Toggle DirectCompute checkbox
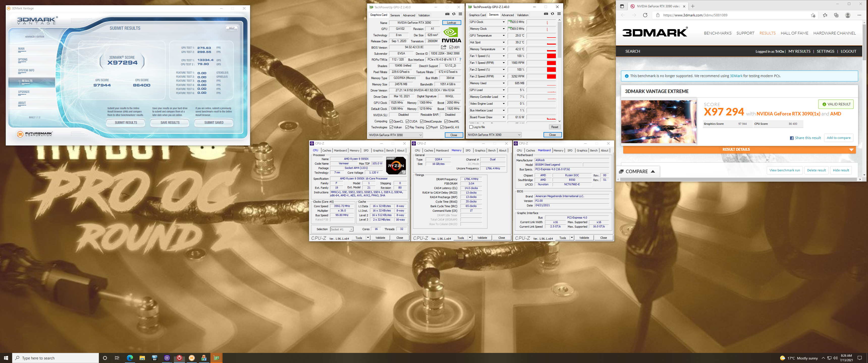Screen dimensions: 868x363 (x=422, y=121)
